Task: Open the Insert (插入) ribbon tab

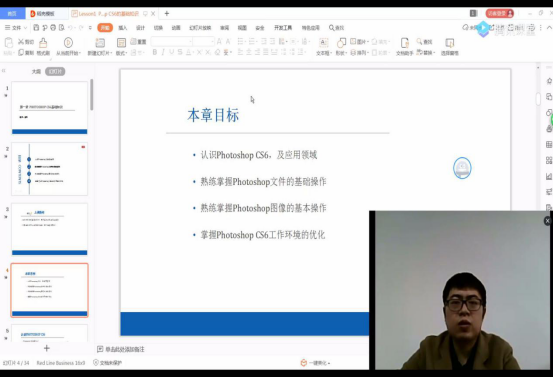Action: 122,28
